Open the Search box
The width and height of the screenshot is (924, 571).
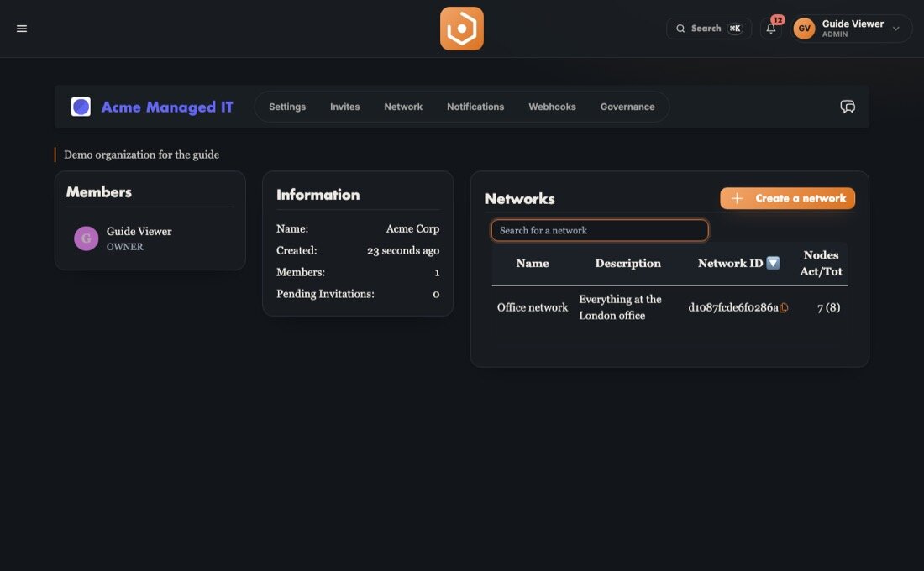(709, 29)
